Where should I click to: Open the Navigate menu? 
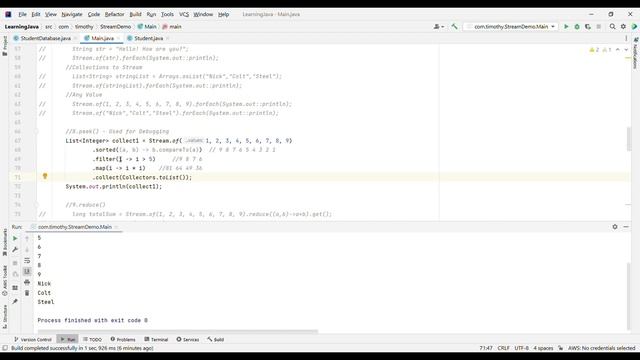[72, 14]
